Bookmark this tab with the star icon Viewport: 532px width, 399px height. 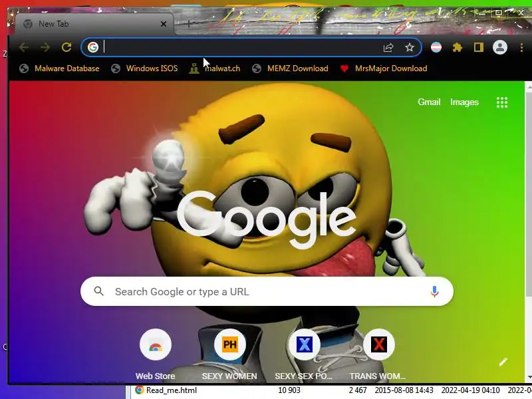410,47
